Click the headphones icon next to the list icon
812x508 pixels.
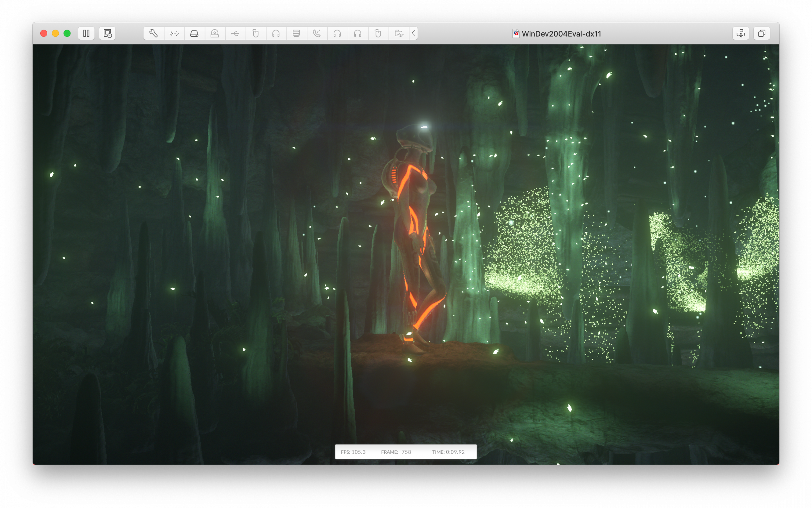coord(276,33)
